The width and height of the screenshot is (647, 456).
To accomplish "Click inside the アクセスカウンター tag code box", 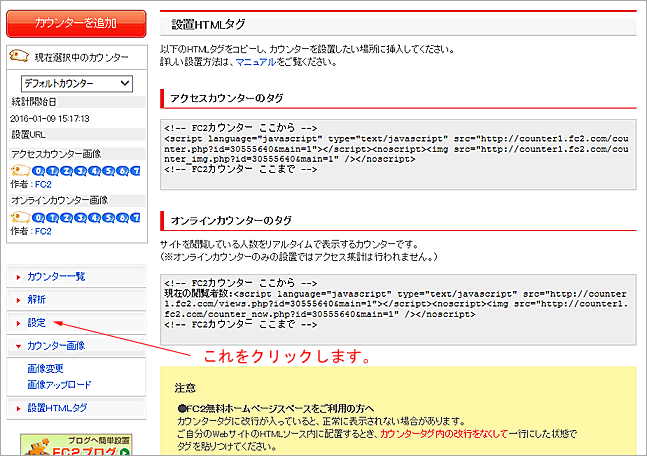I will pos(398,155).
